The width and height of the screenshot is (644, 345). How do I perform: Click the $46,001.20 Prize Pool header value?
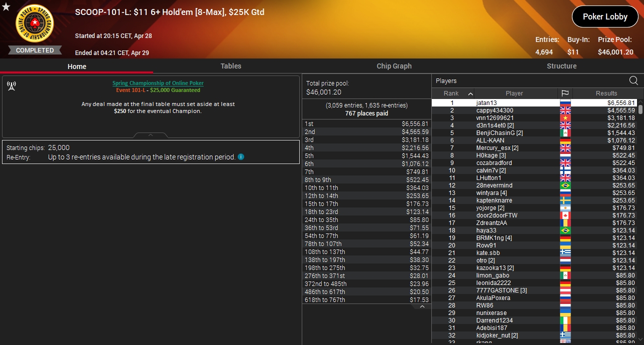615,52
